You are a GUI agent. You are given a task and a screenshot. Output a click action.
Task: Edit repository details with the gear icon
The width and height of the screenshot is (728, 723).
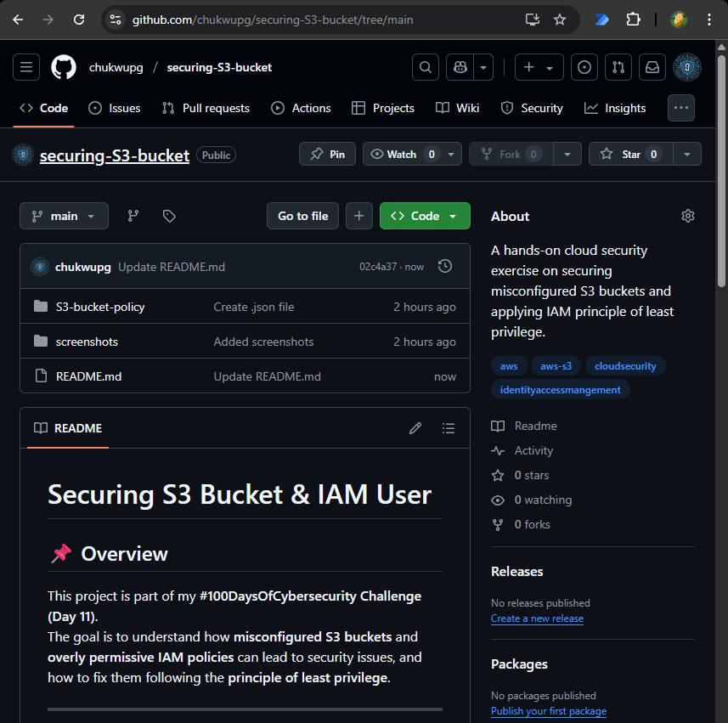[x=687, y=216]
